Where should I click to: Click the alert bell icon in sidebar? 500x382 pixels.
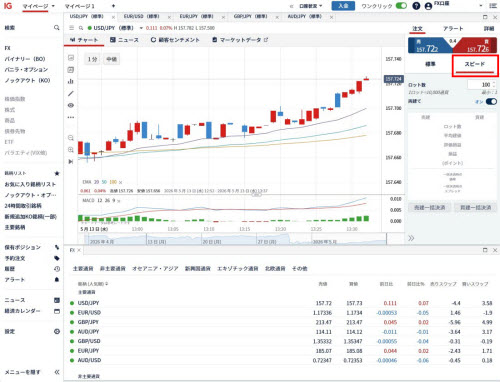(x=57, y=279)
